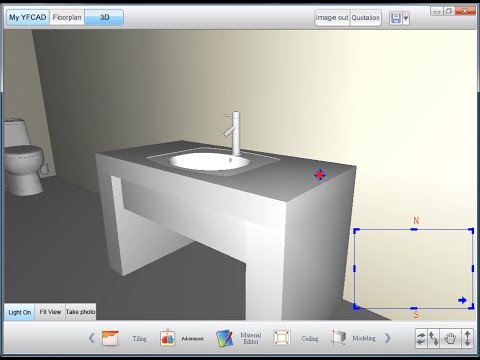The height and width of the screenshot is (360, 480).
Task: Toggle the Light On button
Action: [19, 312]
